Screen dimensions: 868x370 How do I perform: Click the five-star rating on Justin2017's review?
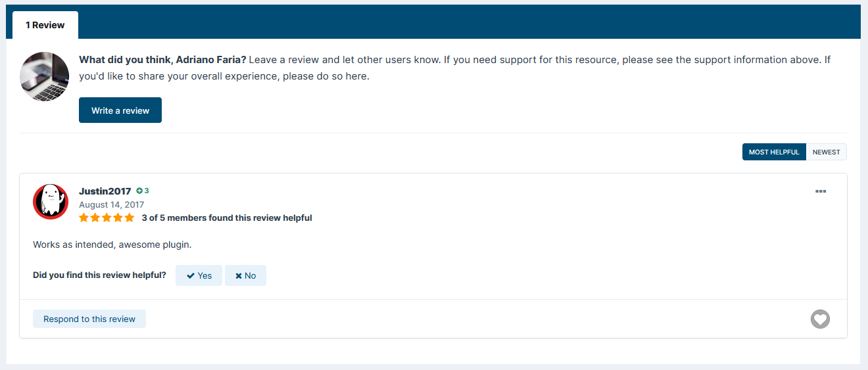[107, 218]
